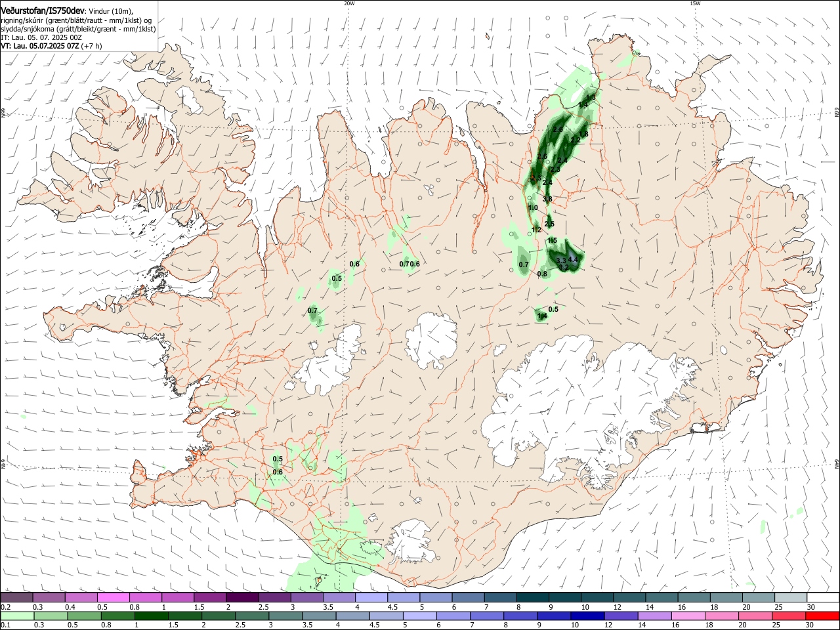Click the 20W longitude label
The width and height of the screenshot is (840, 630).
coord(349,3)
